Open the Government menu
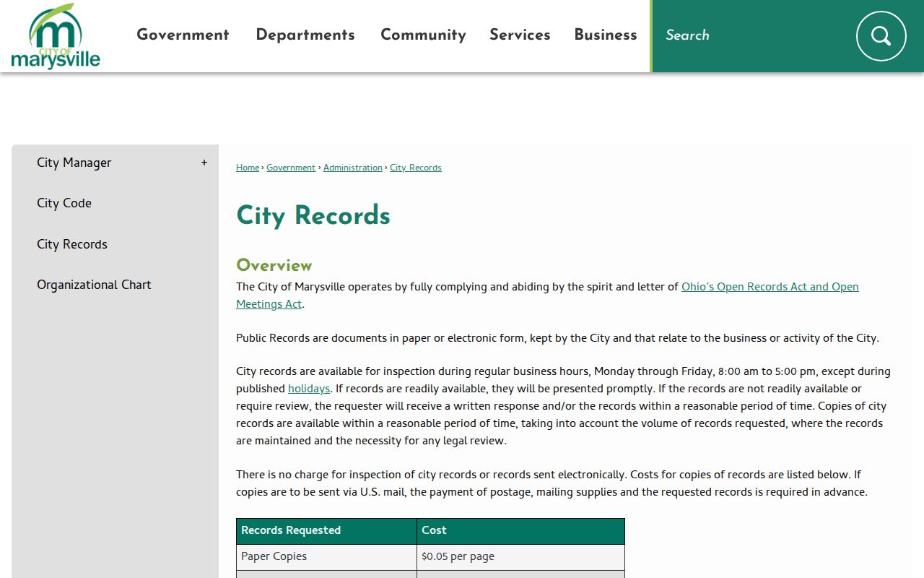The height and width of the screenshot is (578, 924). click(x=183, y=35)
